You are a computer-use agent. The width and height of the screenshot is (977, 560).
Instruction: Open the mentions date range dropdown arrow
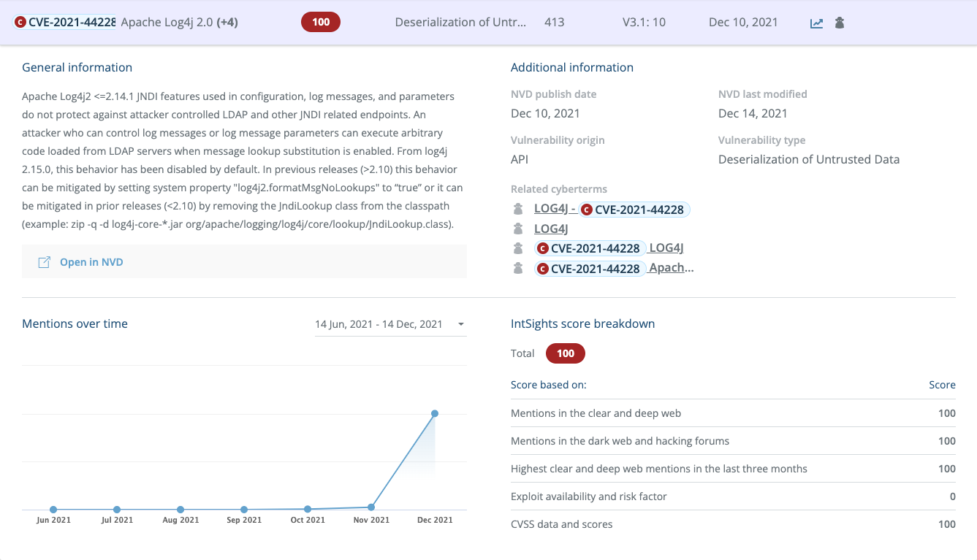click(460, 324)
